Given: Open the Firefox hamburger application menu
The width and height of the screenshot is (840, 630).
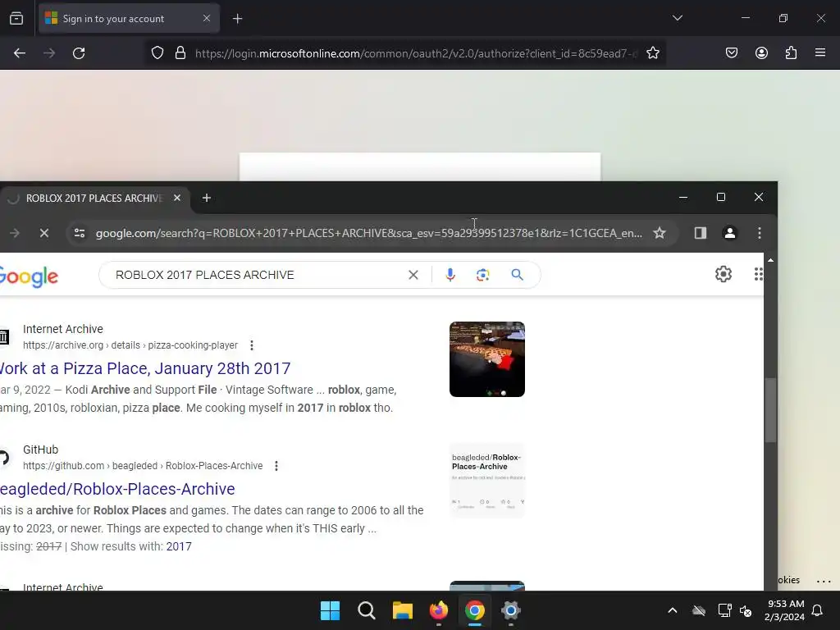Looking at the screenshot, I should point(820,53).
